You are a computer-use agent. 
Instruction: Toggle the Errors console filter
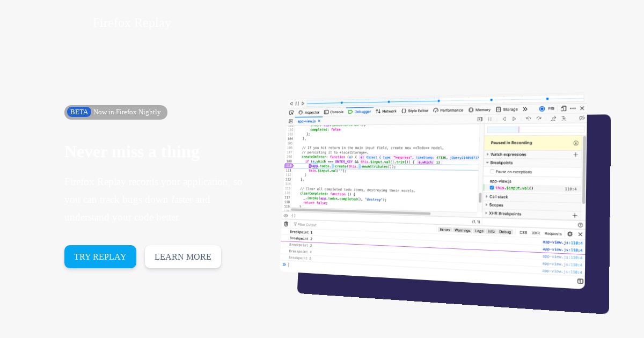tap(445, 230)
